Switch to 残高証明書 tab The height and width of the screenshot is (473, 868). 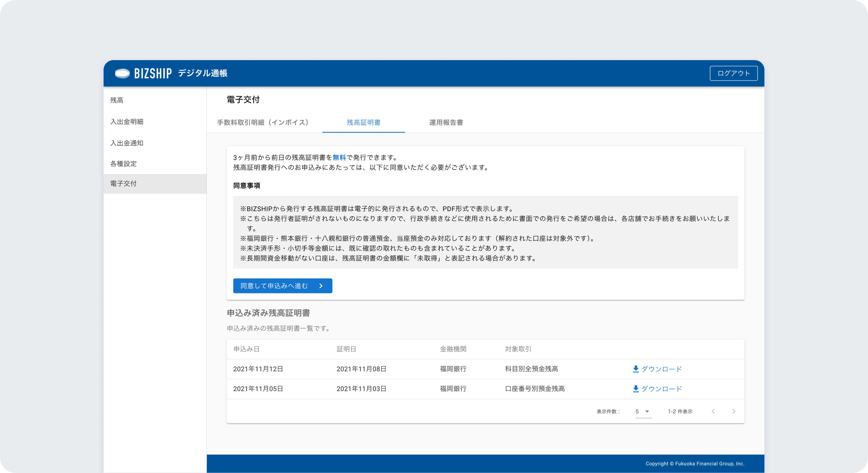pos(363,122)
